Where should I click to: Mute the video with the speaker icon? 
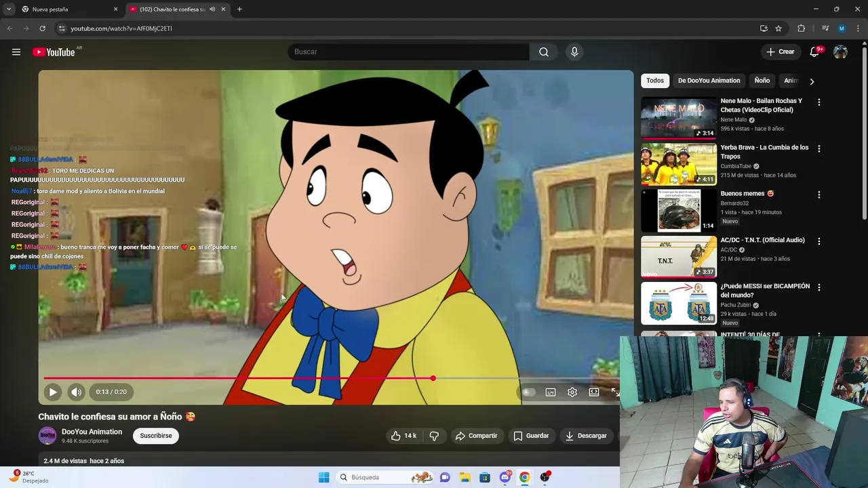point(77,392)
